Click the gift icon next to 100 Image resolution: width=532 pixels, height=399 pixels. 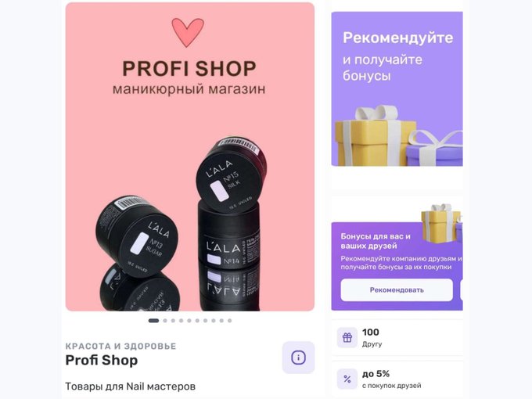(x=347, y=338)
